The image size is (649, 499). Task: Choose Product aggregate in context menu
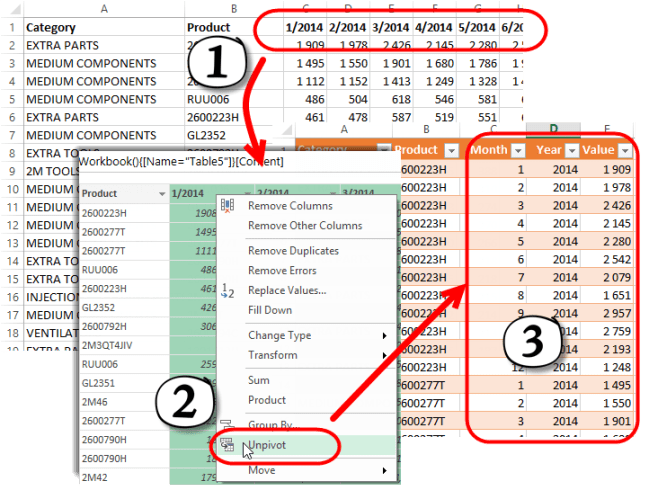[267, 400]
